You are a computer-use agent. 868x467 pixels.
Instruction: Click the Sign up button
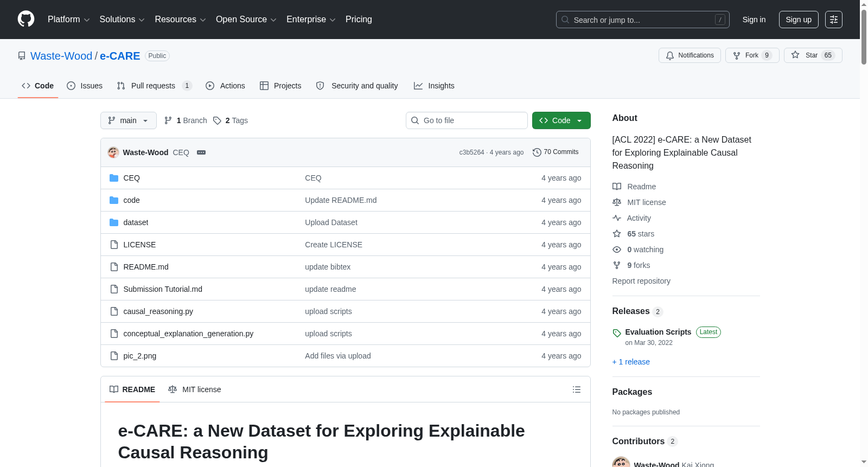point(799,20)
